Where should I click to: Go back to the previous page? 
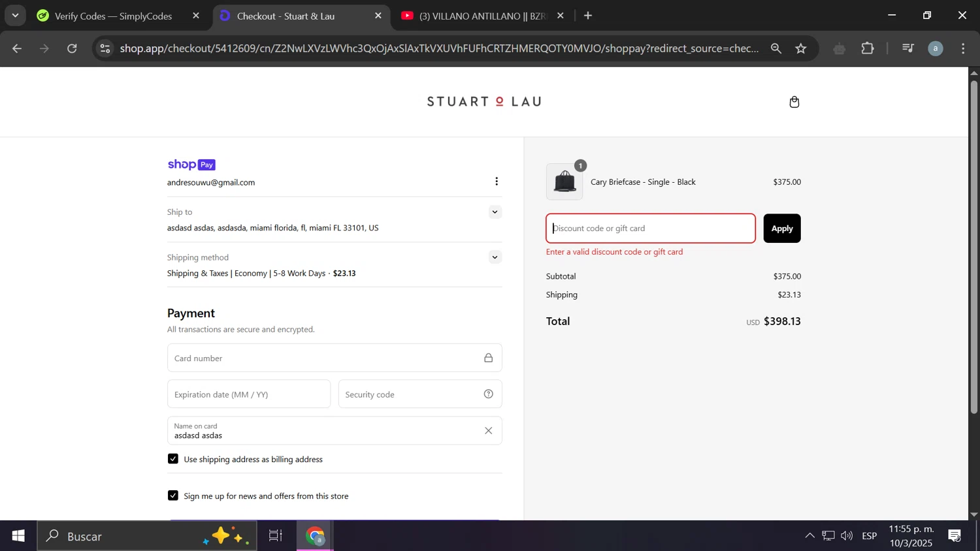tap(17, 48)
